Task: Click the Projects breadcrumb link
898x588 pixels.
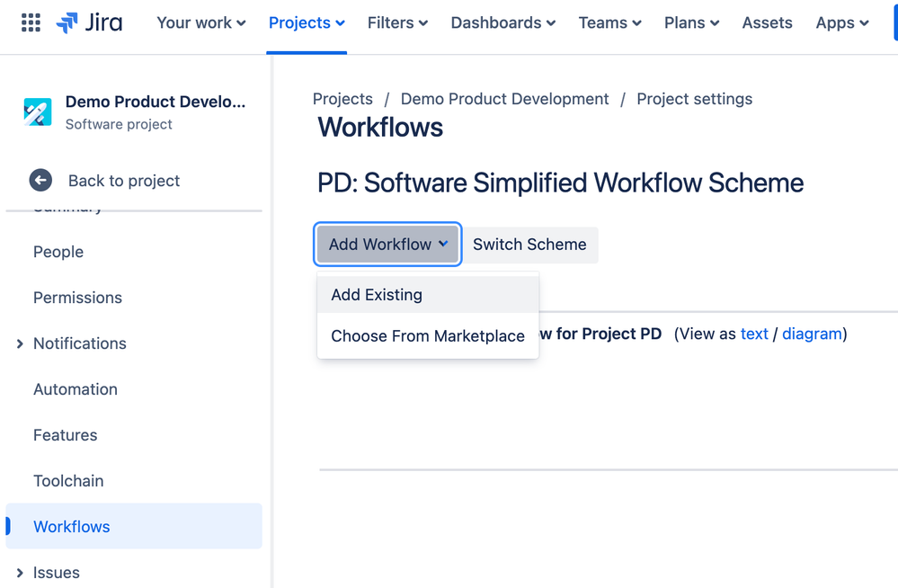Action: 342,99
